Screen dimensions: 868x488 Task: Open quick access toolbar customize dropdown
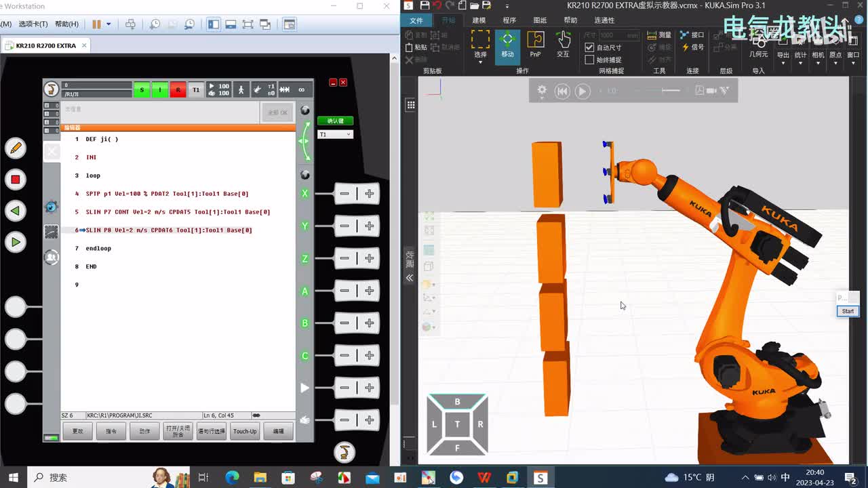click(x=507, y=6)
